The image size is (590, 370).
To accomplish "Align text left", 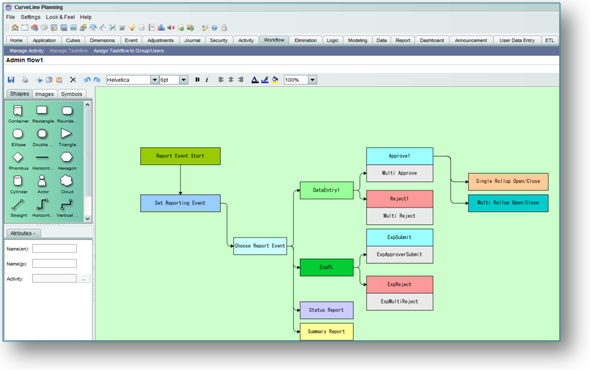I will pos(221,80).
